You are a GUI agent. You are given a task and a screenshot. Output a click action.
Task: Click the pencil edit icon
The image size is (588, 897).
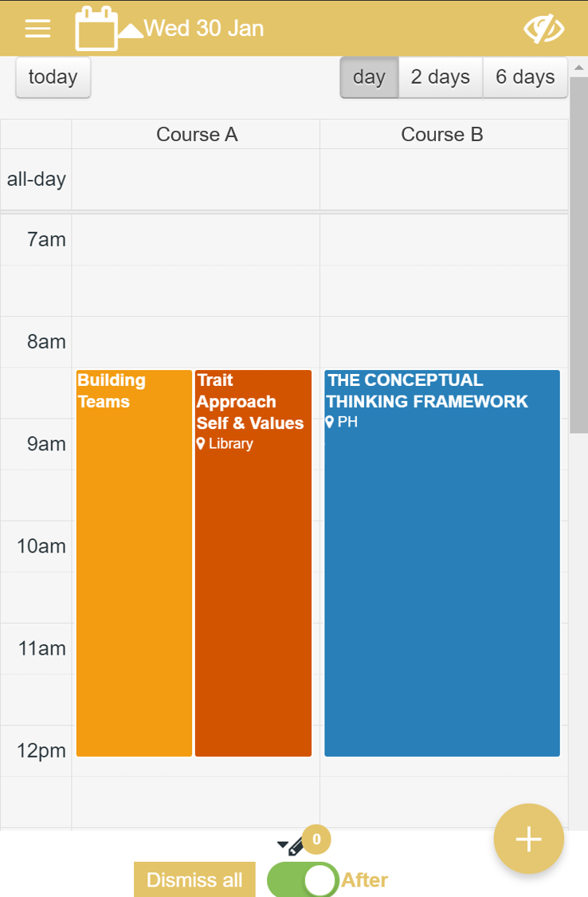296,846
